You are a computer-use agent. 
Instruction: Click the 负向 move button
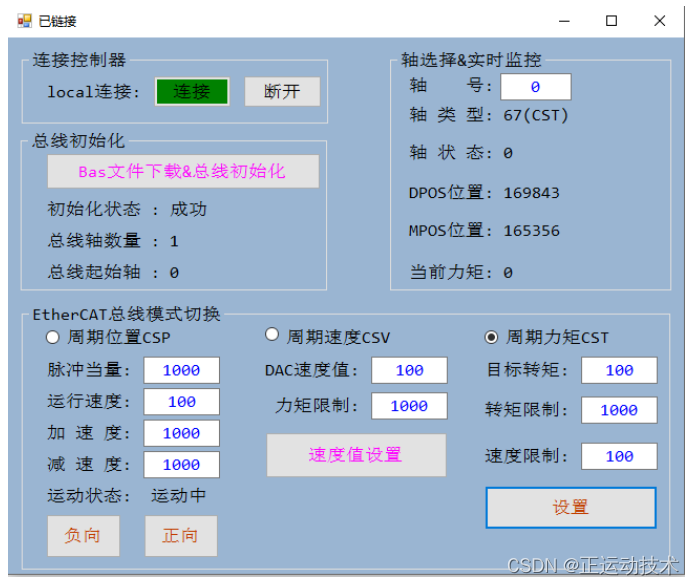[x=83, y=536]
